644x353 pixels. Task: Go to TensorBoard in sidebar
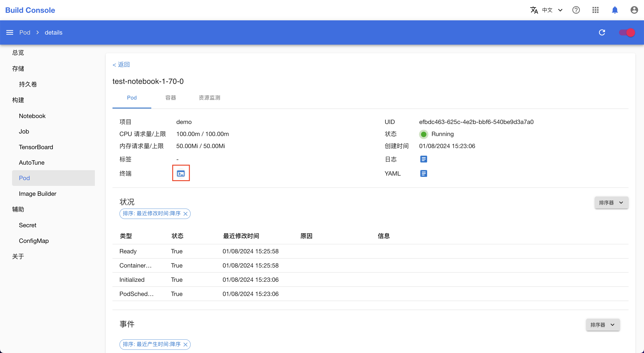click(36, 147)
